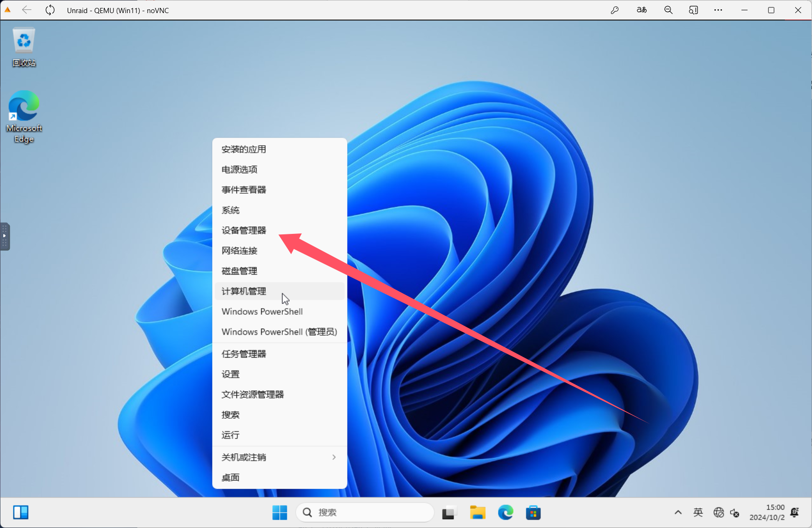
Task: Open Edge browser from the taskbar
Action: pos(505,513)
